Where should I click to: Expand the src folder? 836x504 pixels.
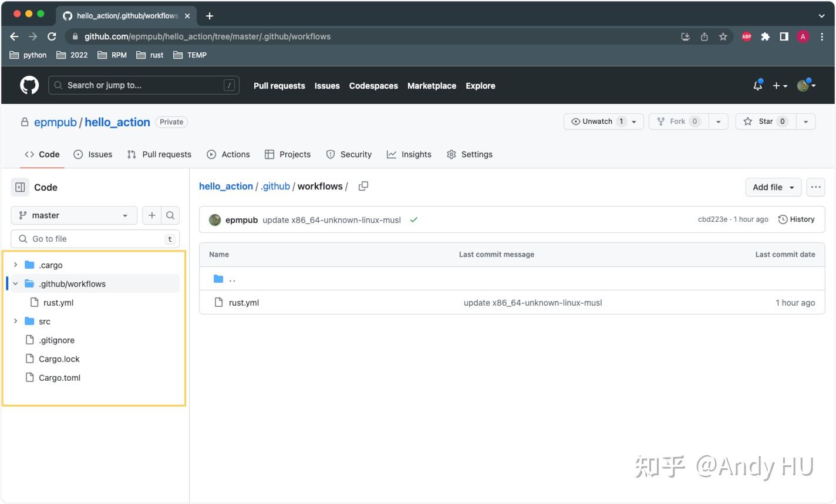pyautogui.click(x=15, y=321)
